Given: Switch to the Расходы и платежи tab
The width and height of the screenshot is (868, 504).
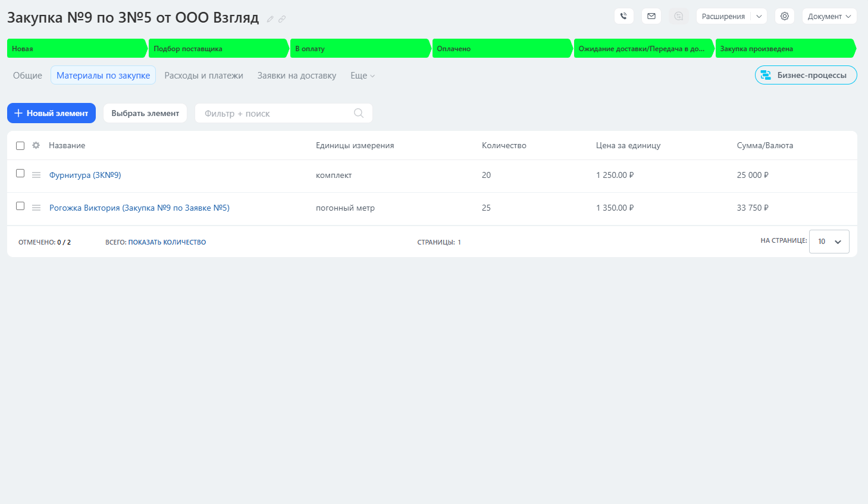Looking at the screenshot, I should point(203,76).
